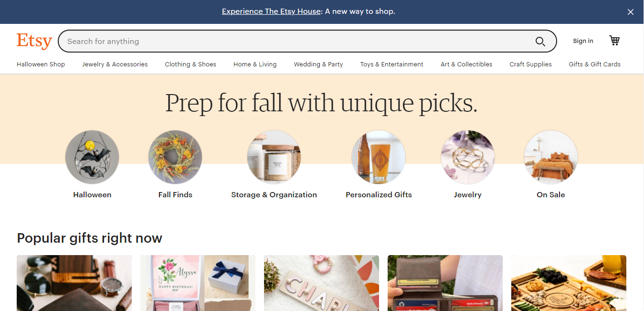
Task: Open the charcuterie board gift listing
Action: tap(568, 283)
